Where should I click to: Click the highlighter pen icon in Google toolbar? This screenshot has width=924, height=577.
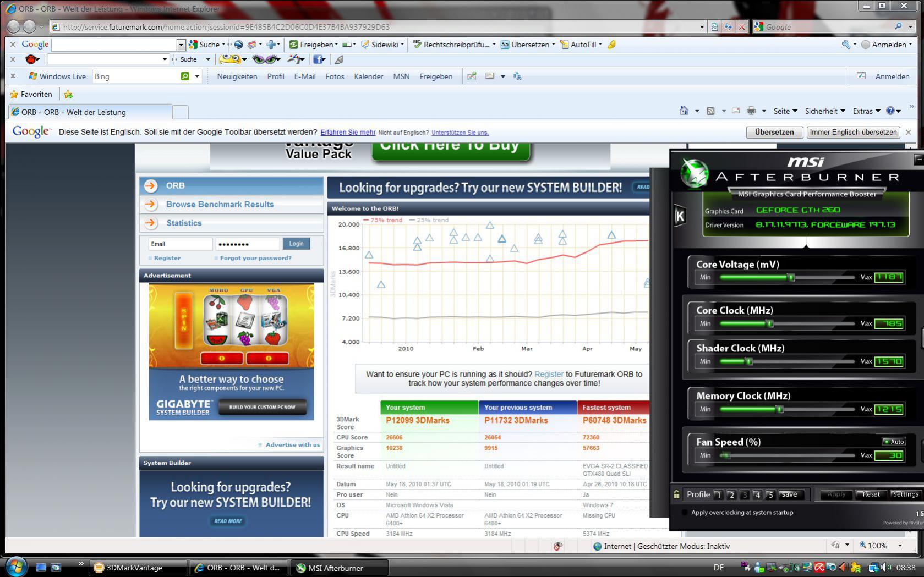click(x=611, y=45)
